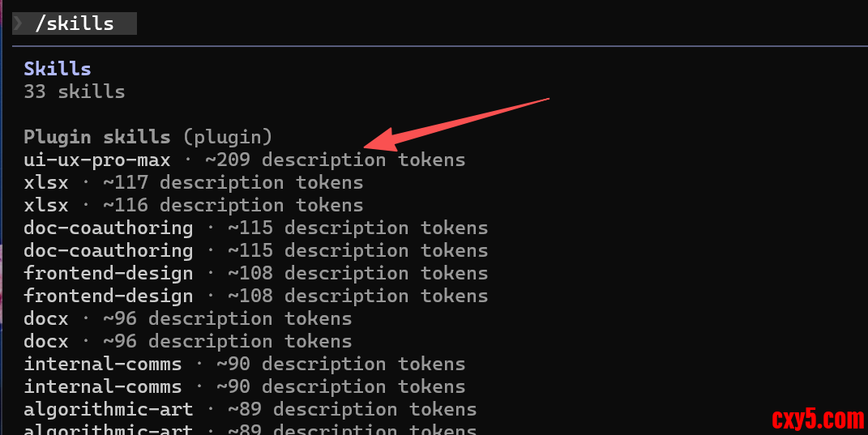This screenshot has width=868, height=435.
Task: Select the lower docx skill entry
Action: 47,341
